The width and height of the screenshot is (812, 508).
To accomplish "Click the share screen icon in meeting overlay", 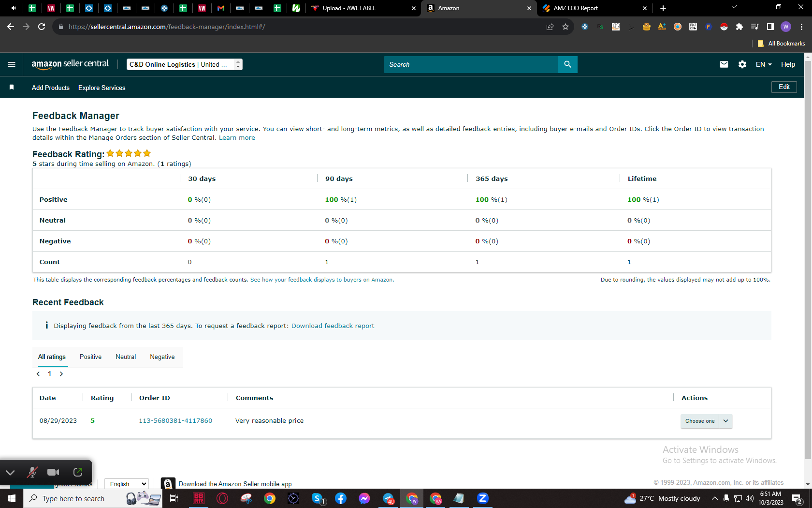I will [78, 472].
